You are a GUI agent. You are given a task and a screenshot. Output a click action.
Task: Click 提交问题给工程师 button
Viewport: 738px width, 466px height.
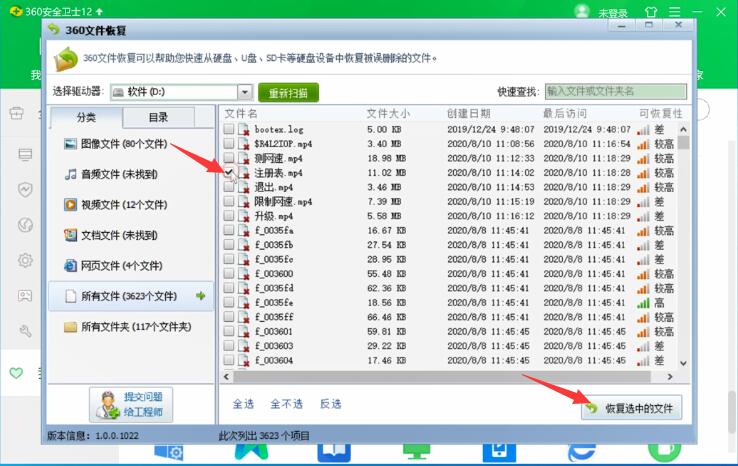(x=131, y=404)
